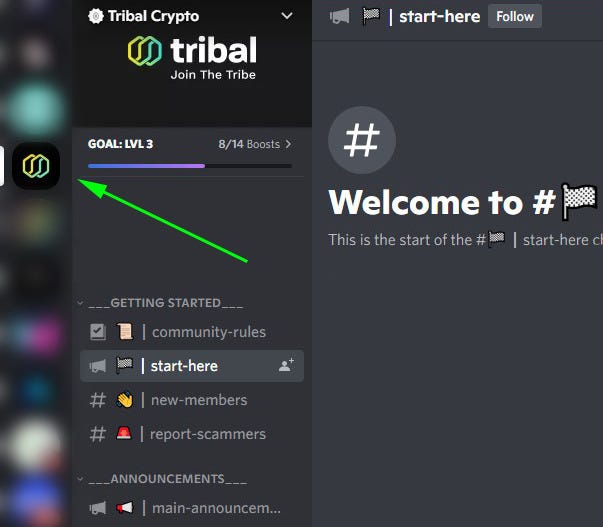Viewport: 603px width, 527px height.
Task: Click the Follow button for start-here
Action: pyautogui.click(x=515, y=17)
